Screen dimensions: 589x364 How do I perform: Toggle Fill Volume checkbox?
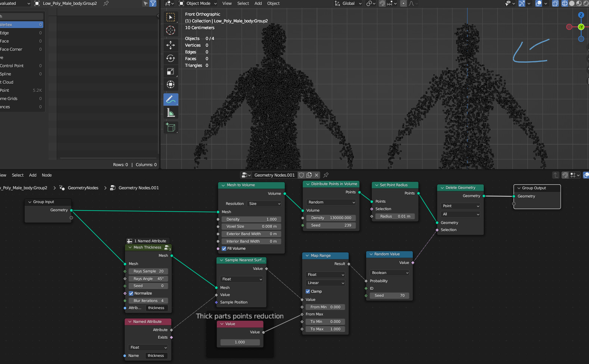[x=224, y=249]
